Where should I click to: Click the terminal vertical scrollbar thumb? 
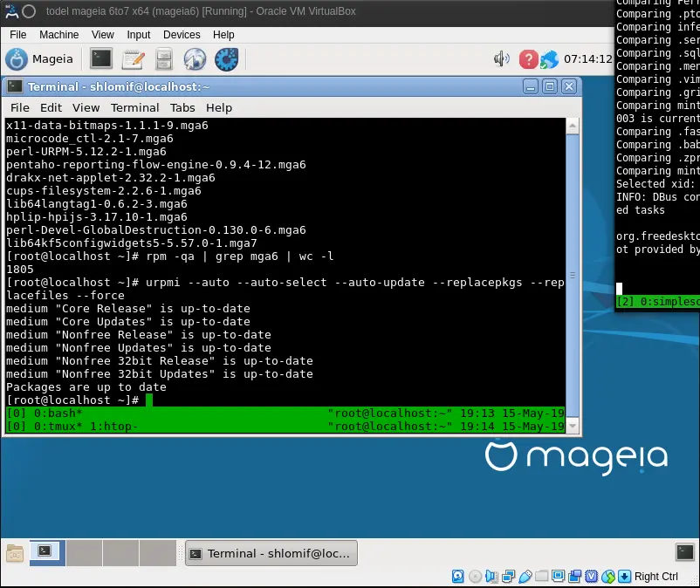point(573,276)
